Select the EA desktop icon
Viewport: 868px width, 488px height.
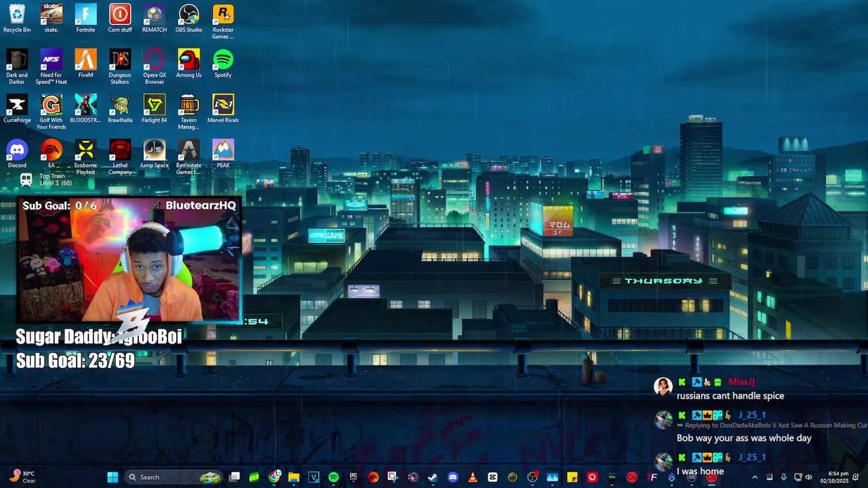[52, 154]
